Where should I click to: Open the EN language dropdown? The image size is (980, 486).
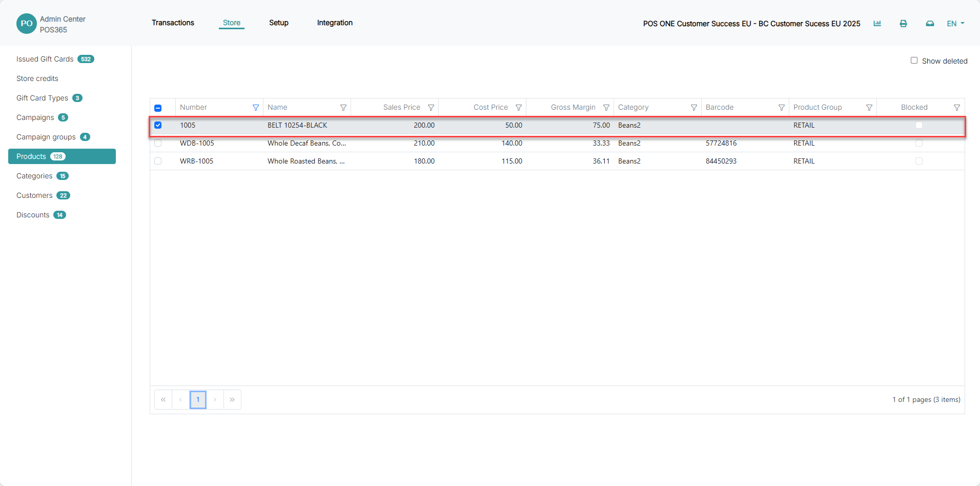955,24
